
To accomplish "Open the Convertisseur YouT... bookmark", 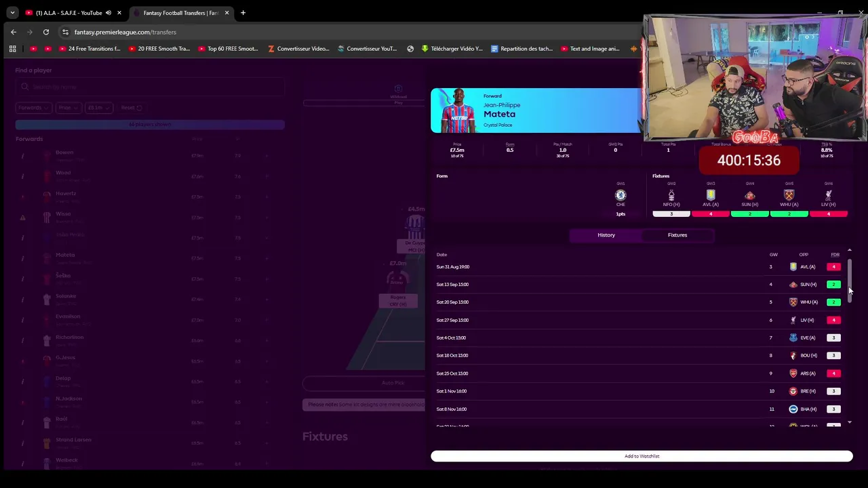I will [367, 49].
